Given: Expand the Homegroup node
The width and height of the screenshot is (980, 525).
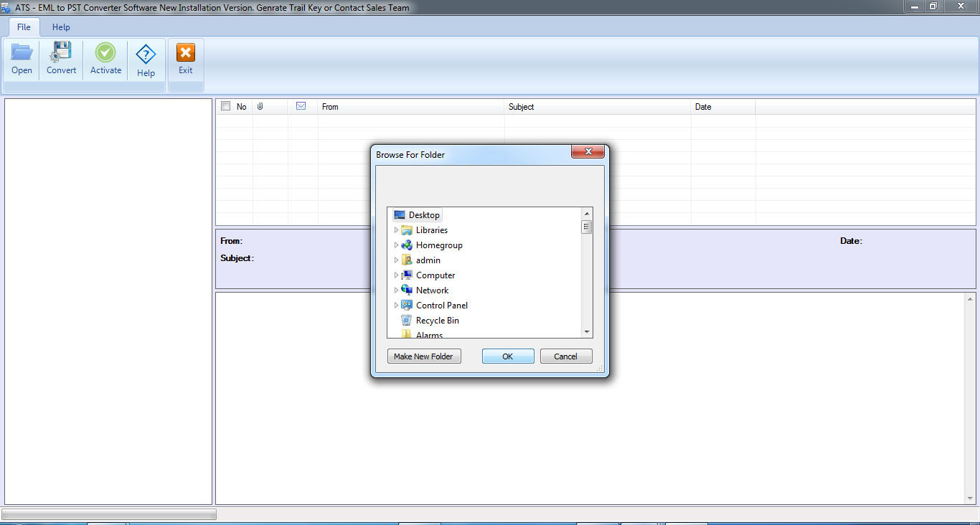Looking at the screenshot, I should pyautogui.click(x=396, y=245).
